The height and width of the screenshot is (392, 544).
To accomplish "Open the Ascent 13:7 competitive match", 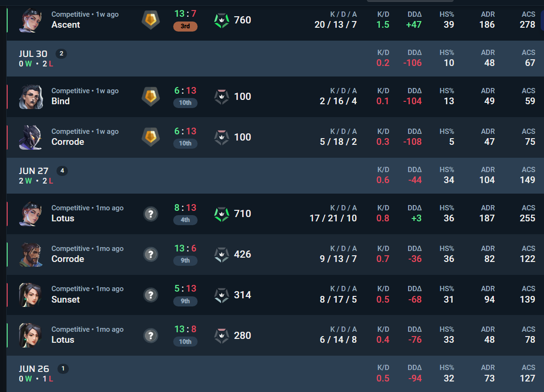I will click(x=275, y=20).
